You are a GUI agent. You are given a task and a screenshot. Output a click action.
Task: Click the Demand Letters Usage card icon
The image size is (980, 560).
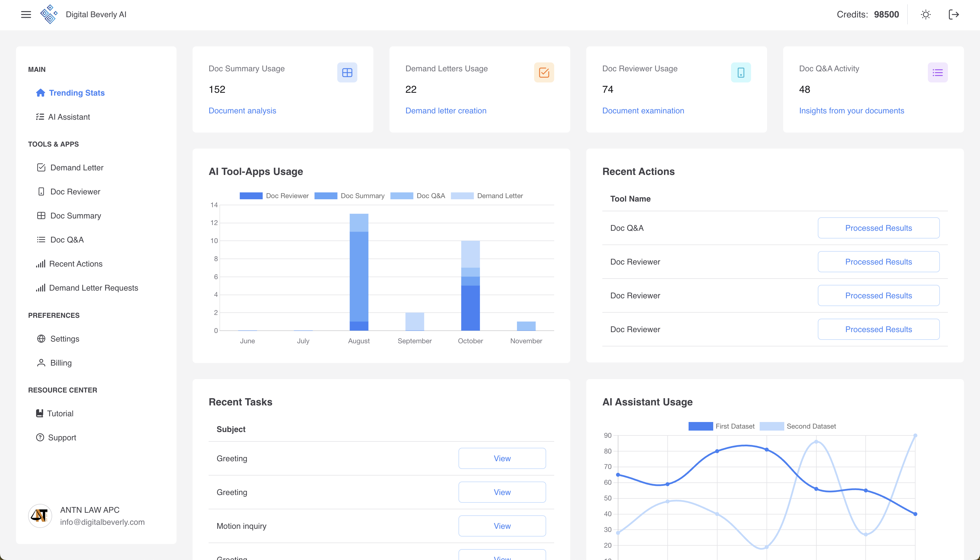pos(544,72)
